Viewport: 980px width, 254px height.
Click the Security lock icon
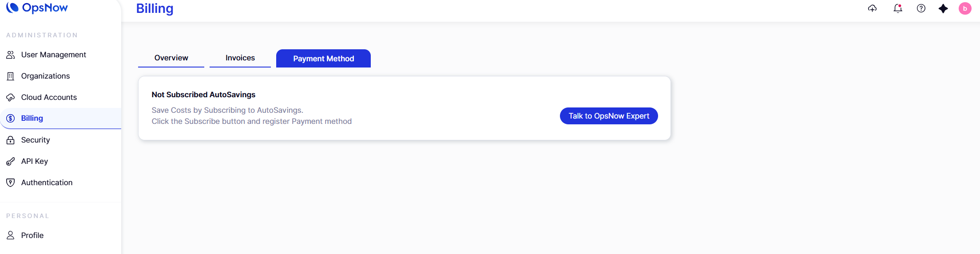(11, 140)
